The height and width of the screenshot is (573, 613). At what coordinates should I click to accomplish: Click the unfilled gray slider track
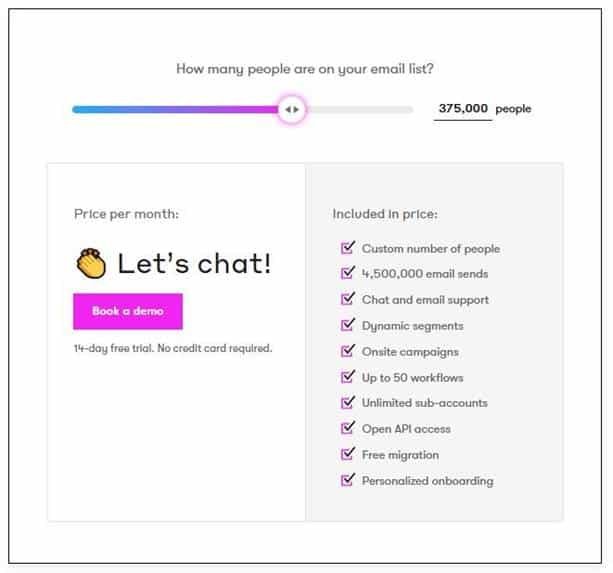click(x=360, y=109)
